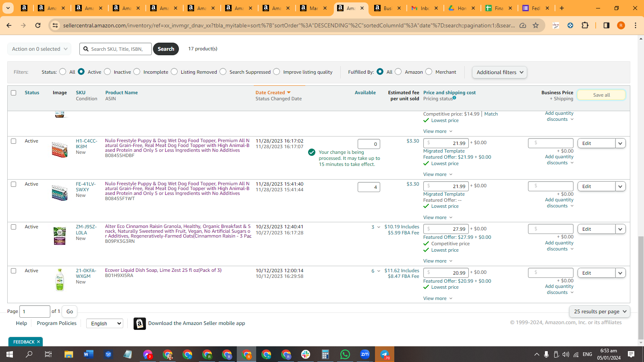Click the Go pagination button
This screenshot has width=644, height=362.
coord(70,312)
